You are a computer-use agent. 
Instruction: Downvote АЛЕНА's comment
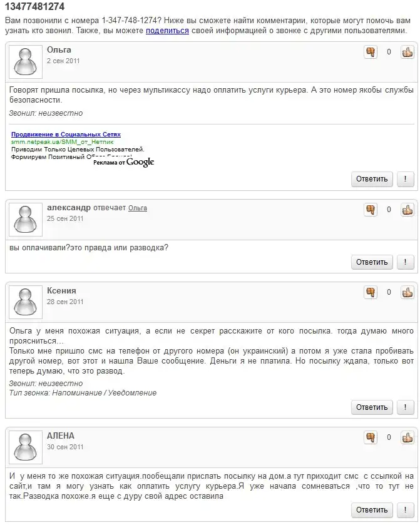pos(371,437)
